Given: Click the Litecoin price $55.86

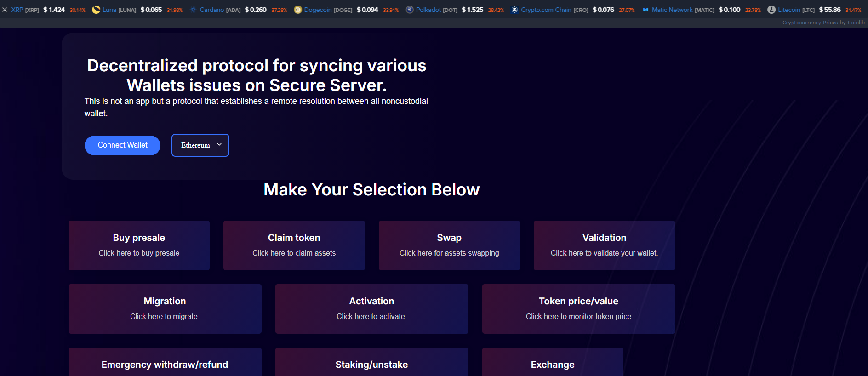Looking at the screenshot, I should coord(830,10).
